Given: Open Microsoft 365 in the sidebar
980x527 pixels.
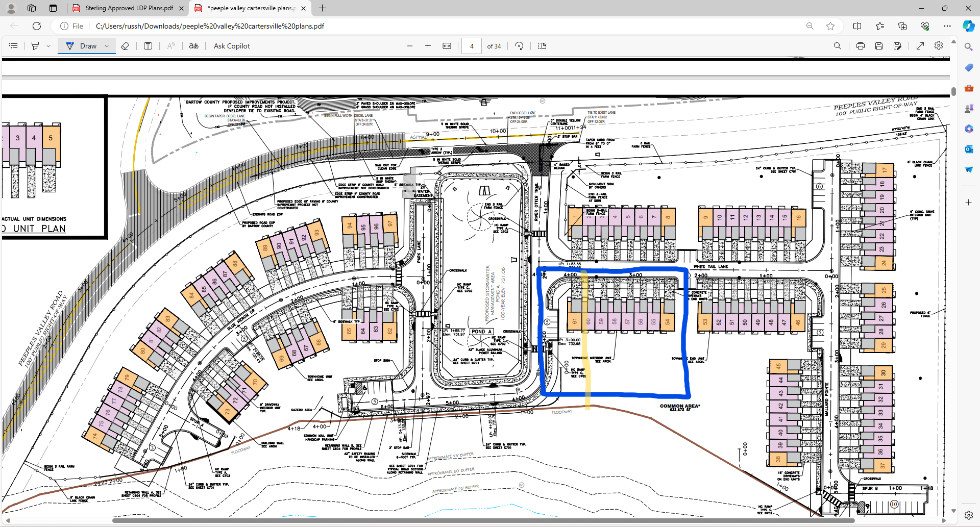Looking at the screenshot, I should pos(968,129).
